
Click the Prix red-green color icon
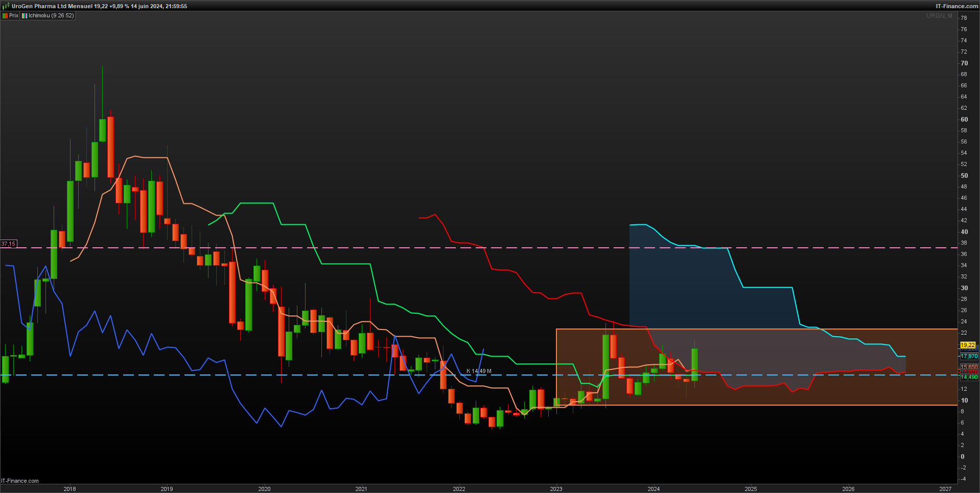(x=5, y=16)
